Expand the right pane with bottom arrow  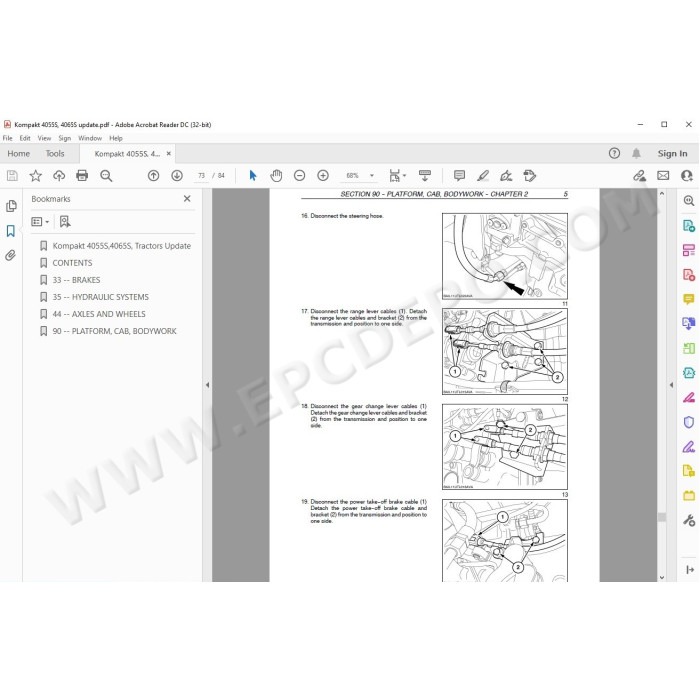tap(689, 570)
